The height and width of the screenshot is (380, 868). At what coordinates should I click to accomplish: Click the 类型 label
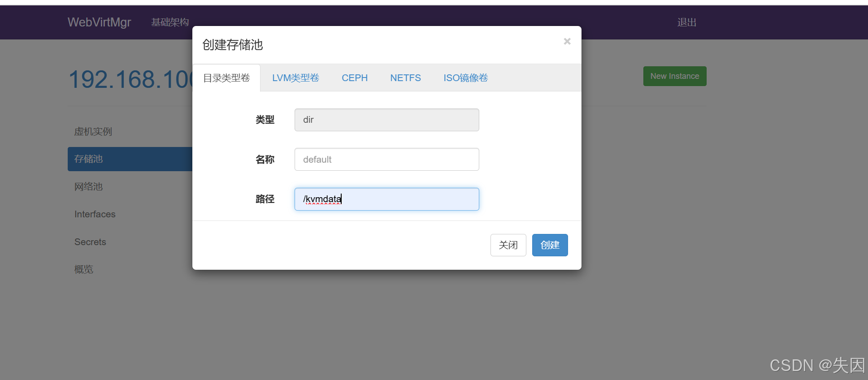coord(265,120)
